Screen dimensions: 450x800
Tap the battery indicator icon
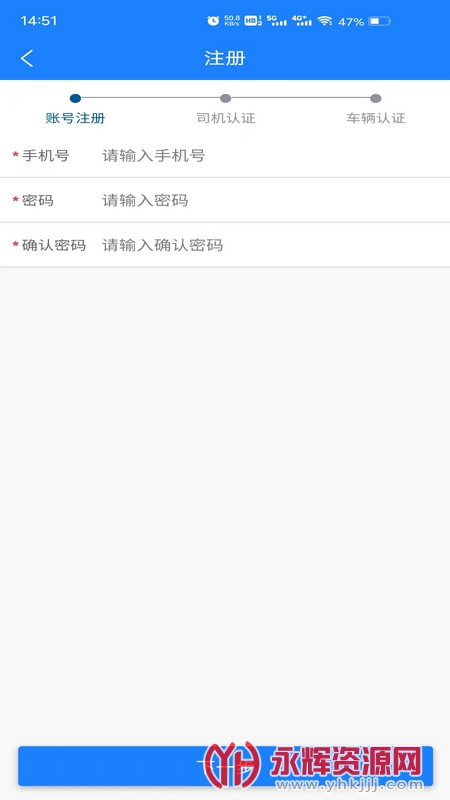380,21
